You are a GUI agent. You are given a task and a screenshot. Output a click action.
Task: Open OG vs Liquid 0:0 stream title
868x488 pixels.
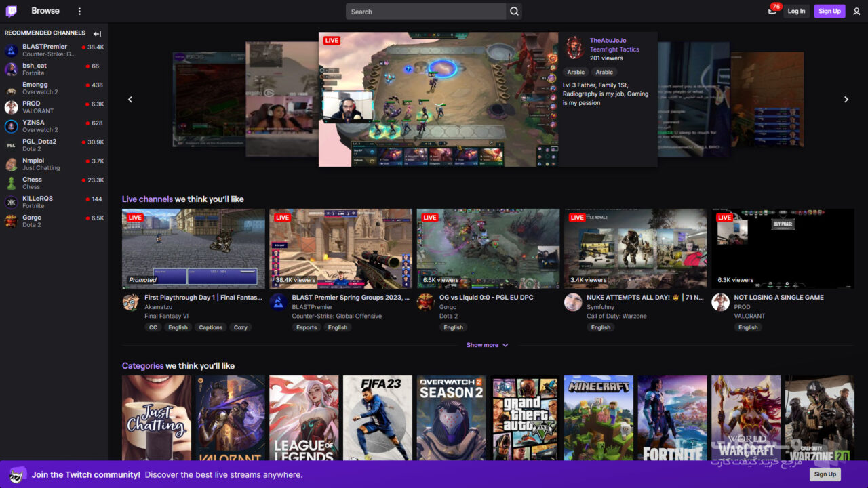[487, 298]
